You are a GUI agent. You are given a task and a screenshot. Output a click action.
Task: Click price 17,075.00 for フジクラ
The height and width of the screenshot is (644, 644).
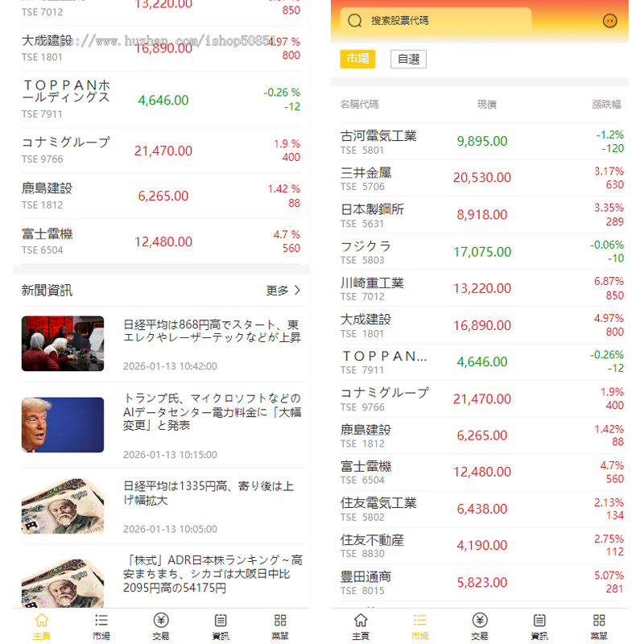[x=482, y=252]
